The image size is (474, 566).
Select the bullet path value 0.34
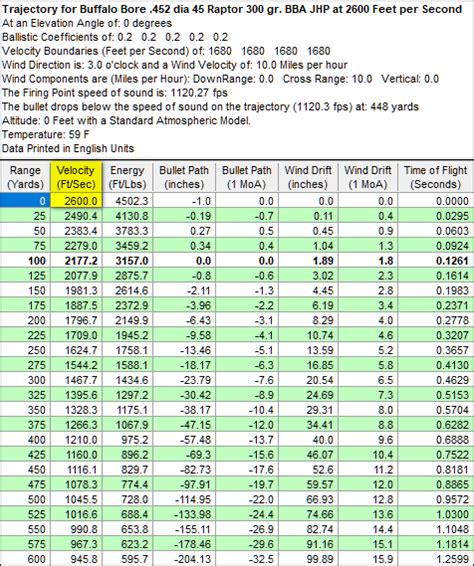[x=184, y=245]
